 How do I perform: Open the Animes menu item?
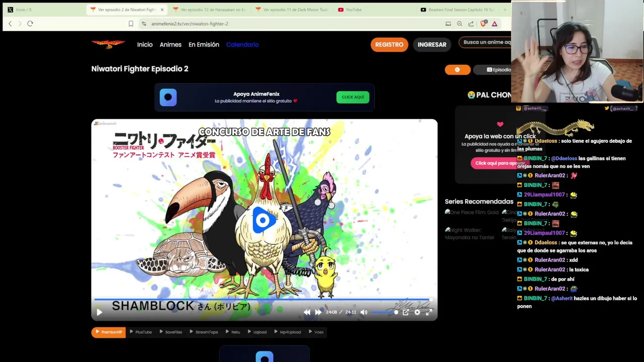(171, 45)
